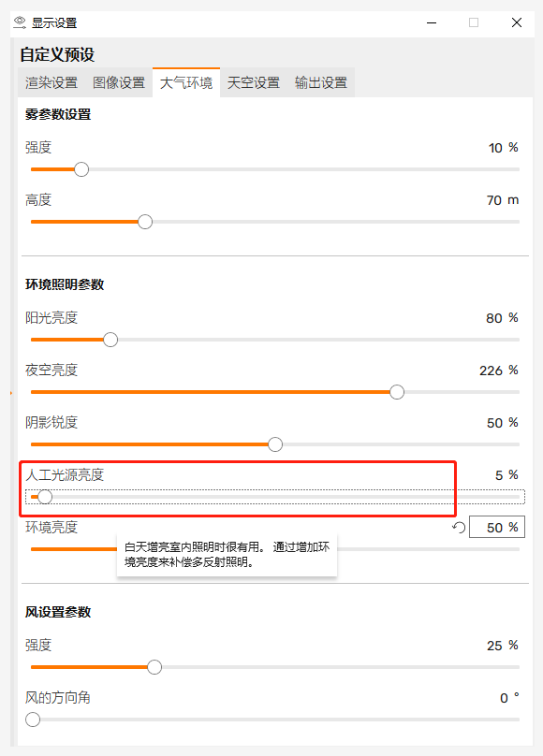Click the 人工光源亮度 slider handle
The image size is (543, 756).
(45, 497)
